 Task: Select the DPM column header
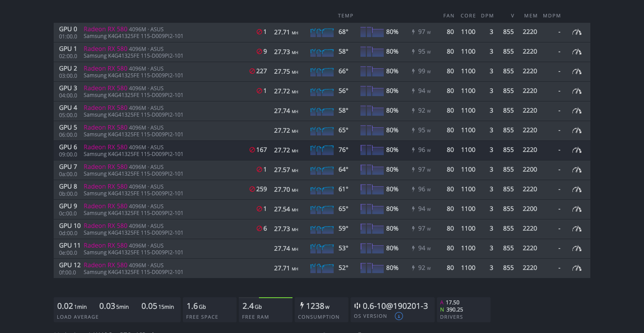(x=487, y=16)
